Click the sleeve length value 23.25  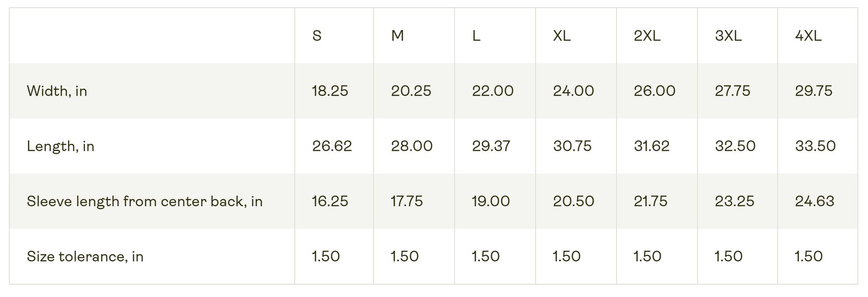coord(734,201)
